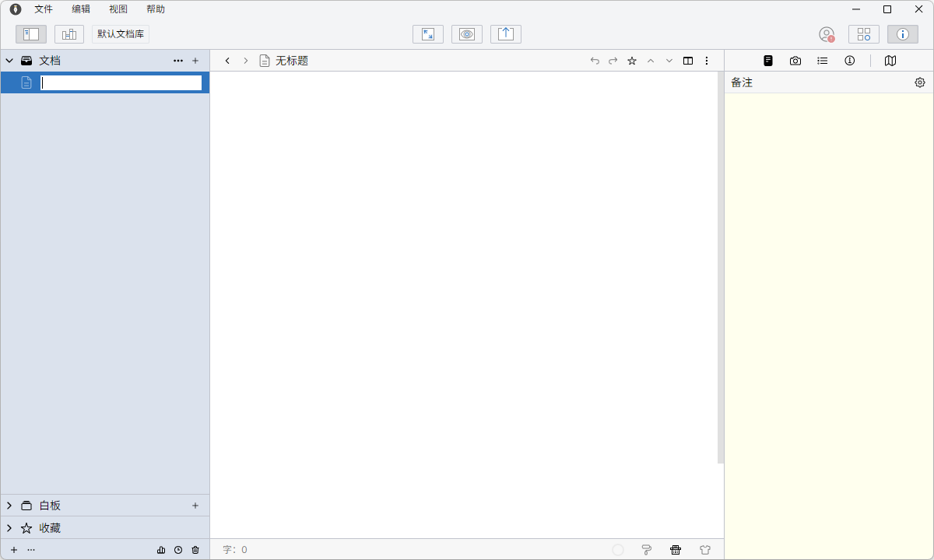Toggle the preview eye button
This screenshot has width=934, height=560.
point(467,34)
